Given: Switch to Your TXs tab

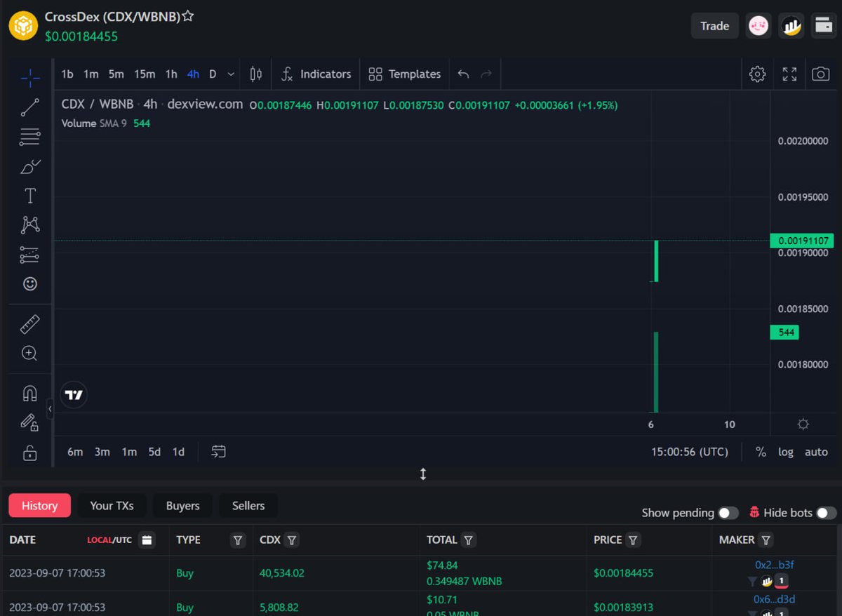Looking at the screenshot, I should [x=112, y=505].
